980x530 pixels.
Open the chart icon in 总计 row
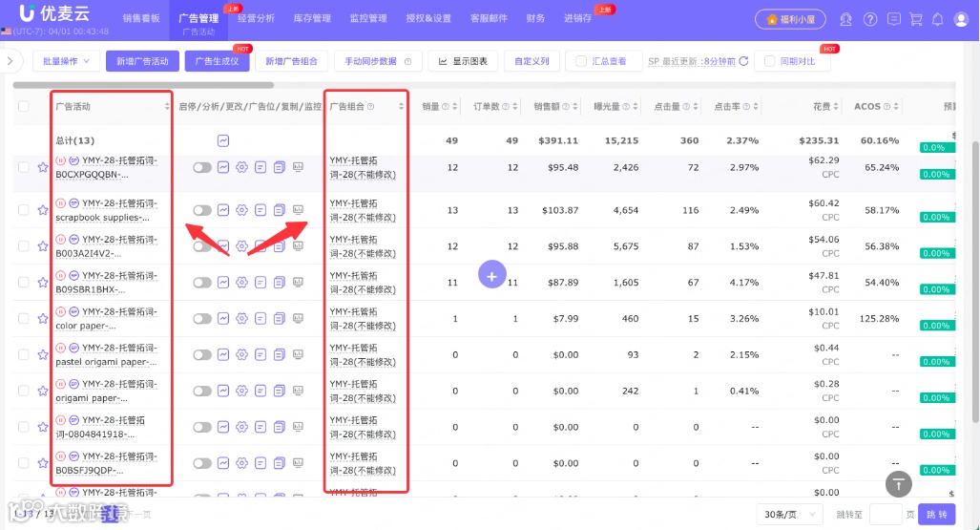tap(223, 140)
